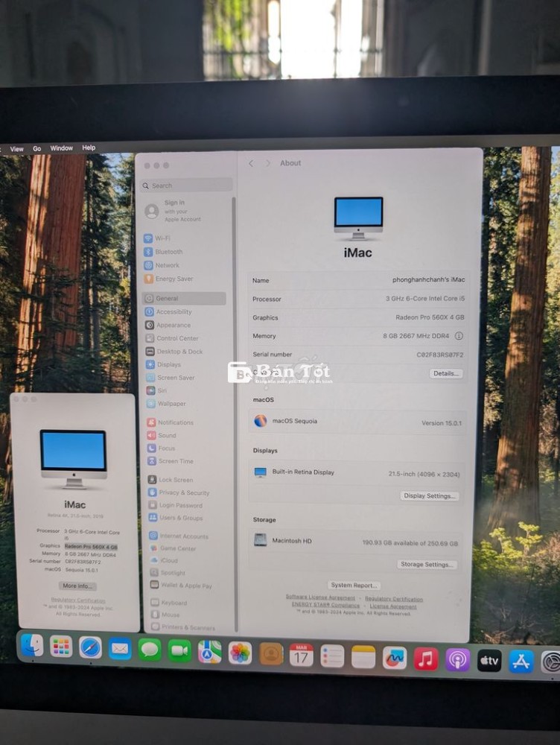Go back with the left chevron
560x745 pixels.
point(251,163)
